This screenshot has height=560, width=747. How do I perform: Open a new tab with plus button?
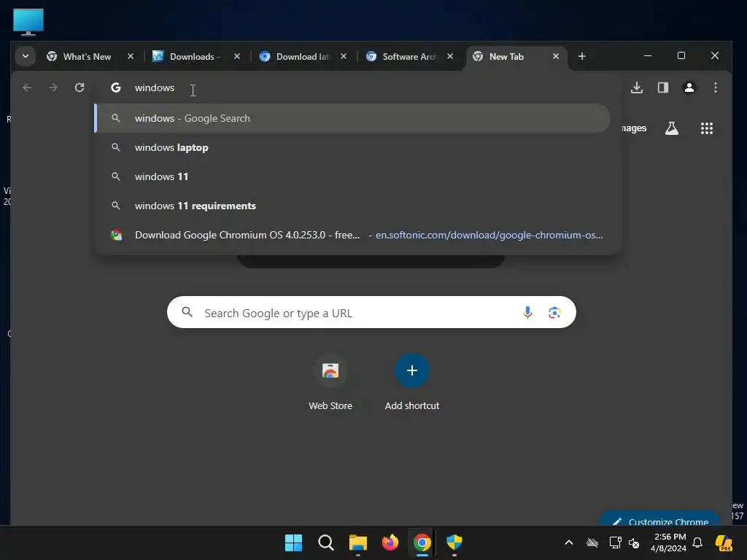581,56
